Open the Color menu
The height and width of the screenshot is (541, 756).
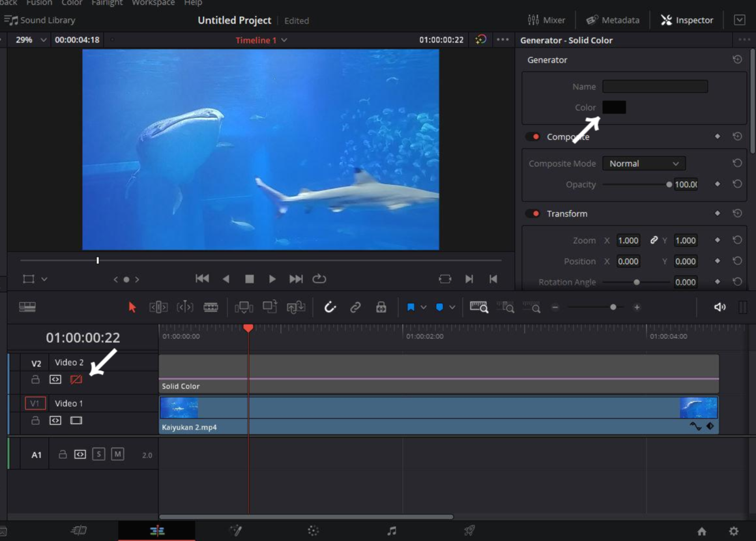(x=72, y=3)
